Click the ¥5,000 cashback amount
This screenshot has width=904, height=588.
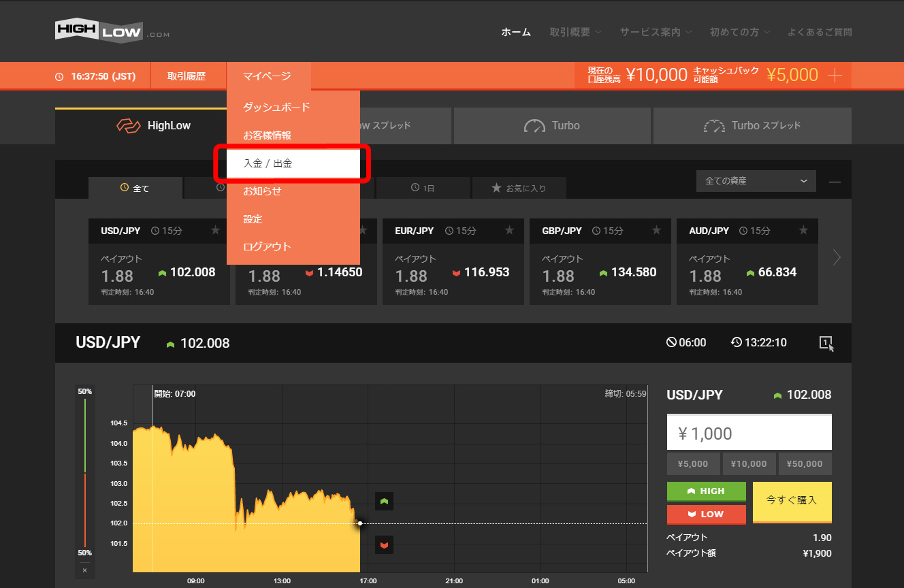click(792, 76)
